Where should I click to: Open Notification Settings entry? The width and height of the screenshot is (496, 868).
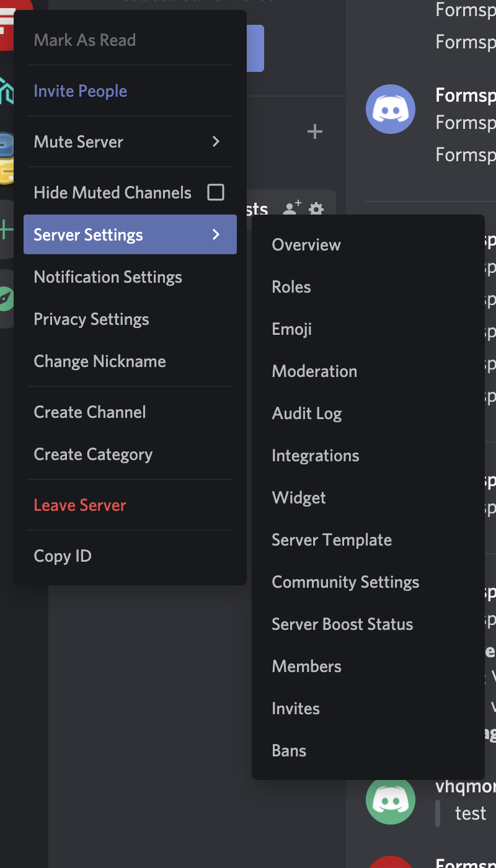tap(108, 277)
